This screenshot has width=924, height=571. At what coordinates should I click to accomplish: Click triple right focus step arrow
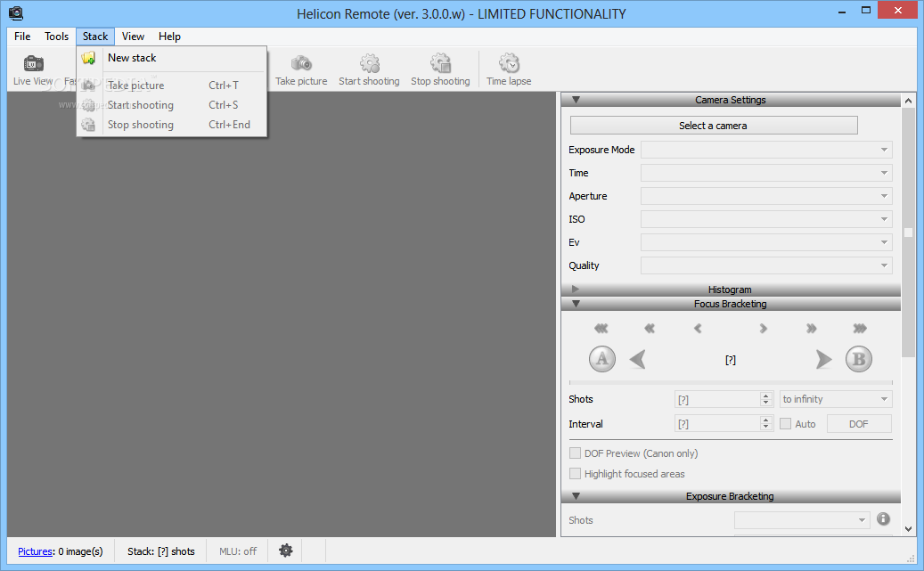click(860, 328)
